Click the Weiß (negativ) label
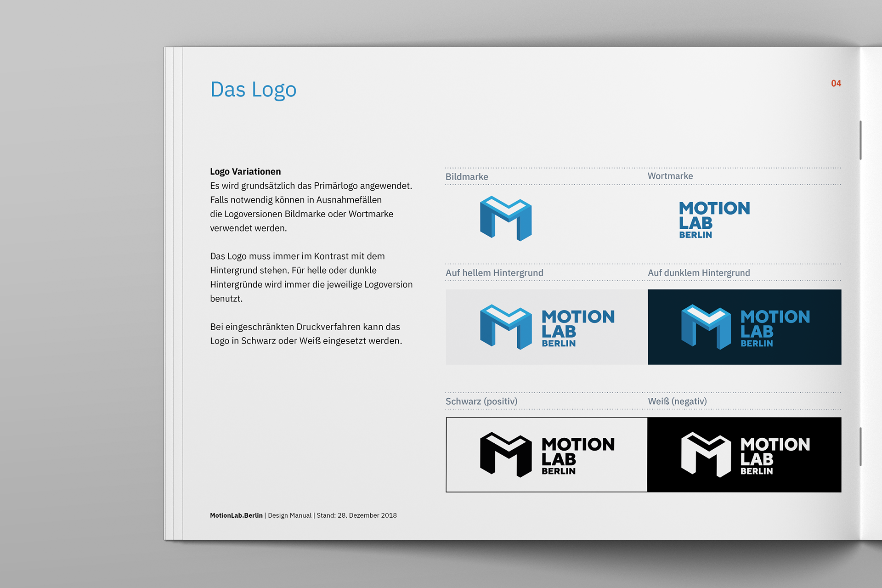 tap(677, 401)
